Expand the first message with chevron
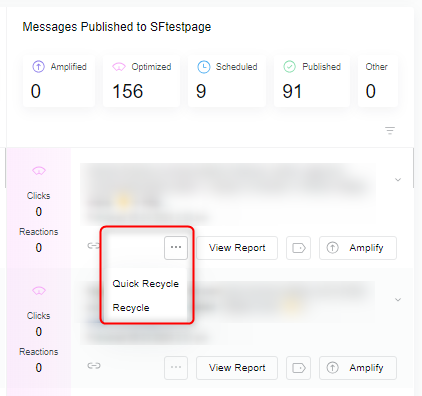422x396 pixels. click(398, 180)
